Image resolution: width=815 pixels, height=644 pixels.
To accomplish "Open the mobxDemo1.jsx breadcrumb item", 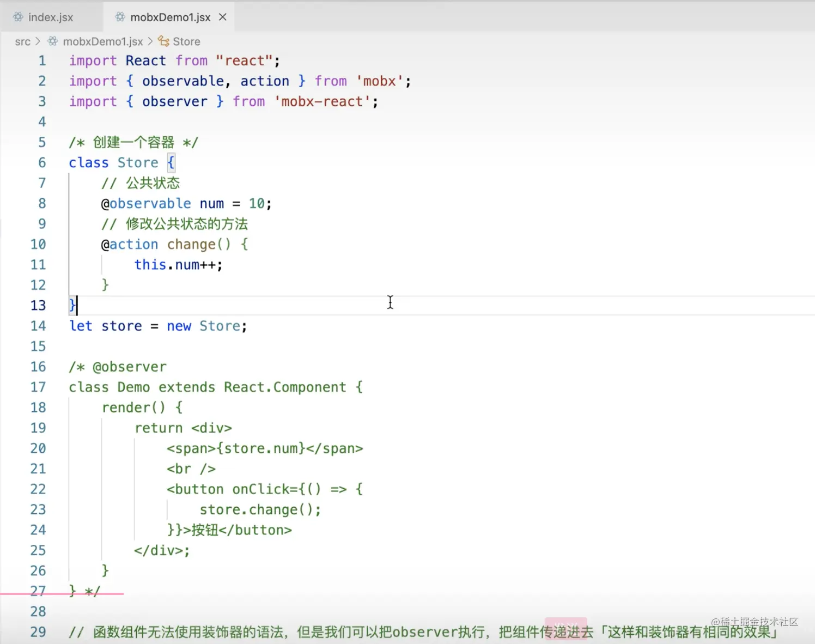I will (103, 41).
